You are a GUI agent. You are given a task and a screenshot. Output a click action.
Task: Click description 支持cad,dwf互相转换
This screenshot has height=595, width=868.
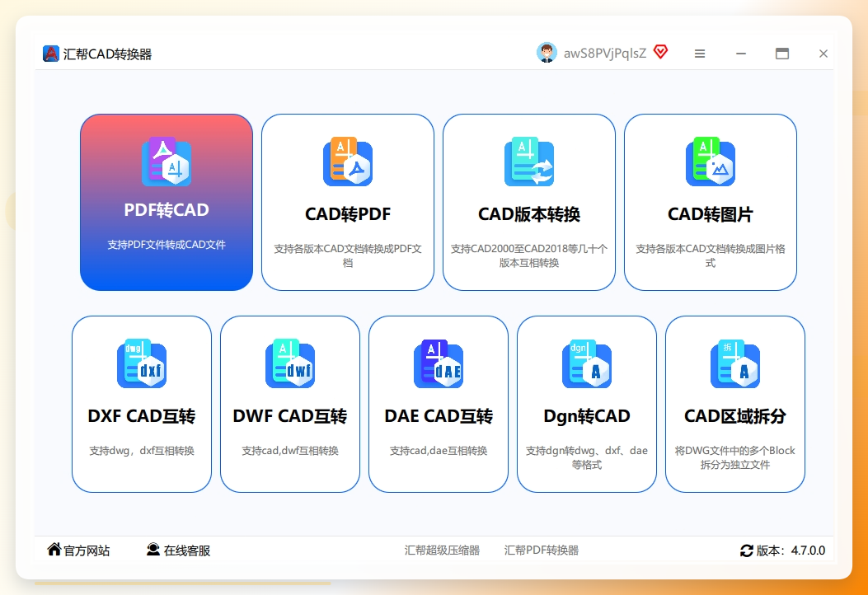click(290, 451)
